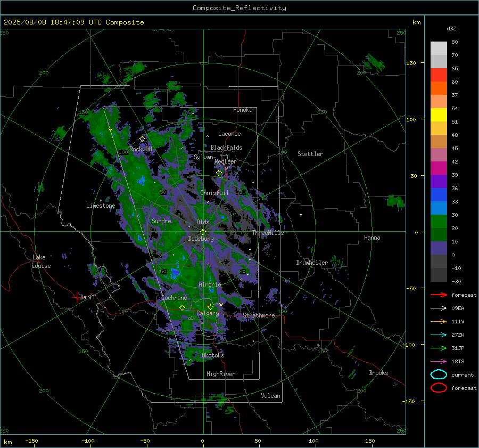This screenshot has width=479, height=448.
Task: Click the Didsbury city label
Action: coord(201,239)
